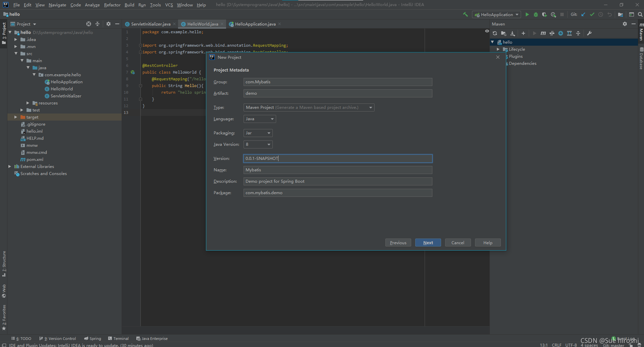Open Maven Settings wrench icon
This screenshot has width=644, height=347.
pyautogui.click(x=589, y=33)
